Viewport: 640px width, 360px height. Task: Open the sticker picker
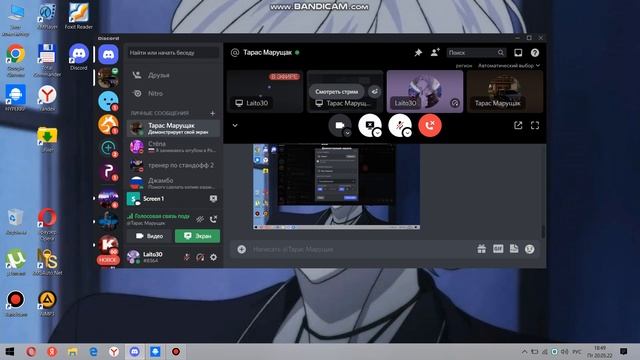[x=514, y=249]
